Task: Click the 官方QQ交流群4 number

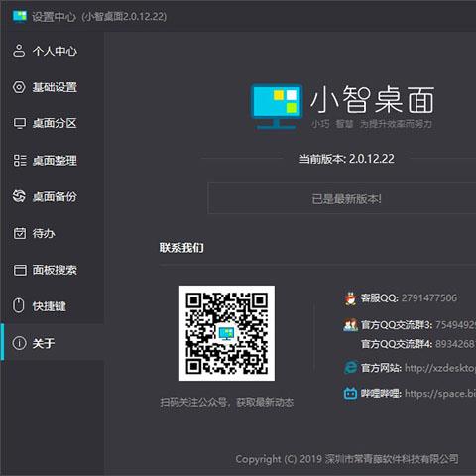Action: [455, 344]
